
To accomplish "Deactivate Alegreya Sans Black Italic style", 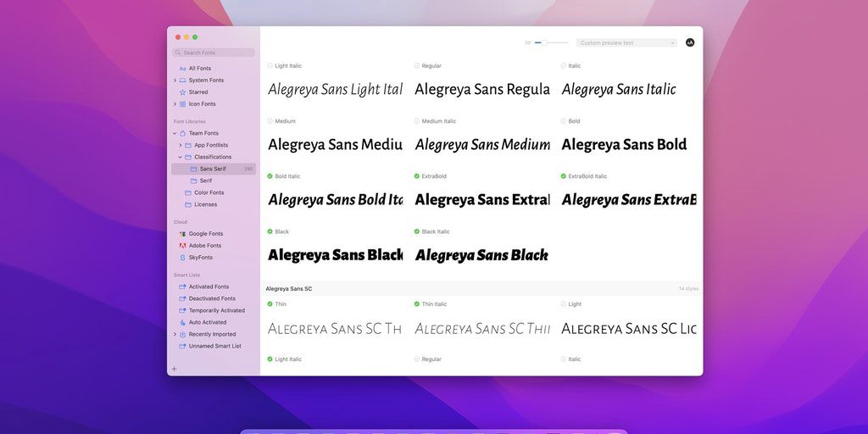I will click(417, 232).
